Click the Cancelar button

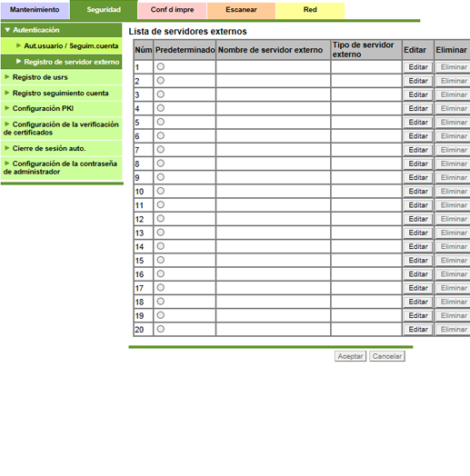387,356
